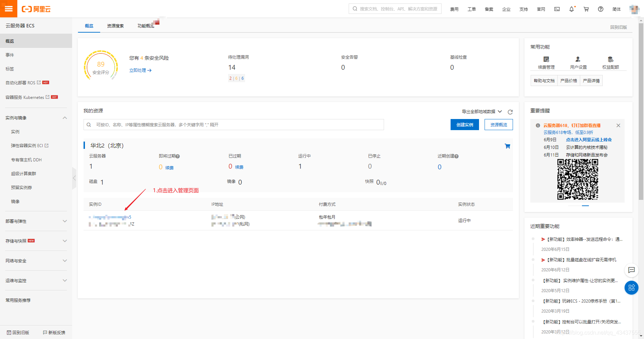
Task: Open the 支持 top menu
Action: click(524, 9)
